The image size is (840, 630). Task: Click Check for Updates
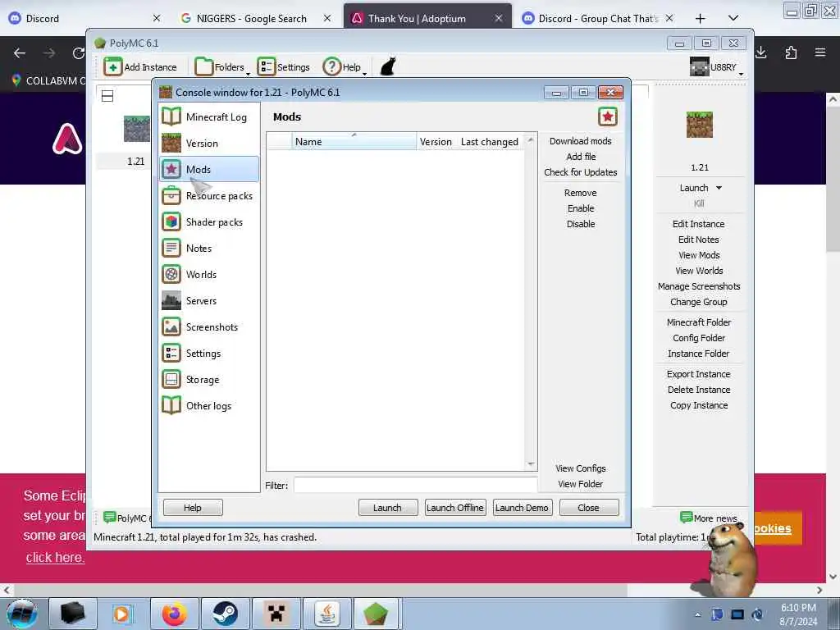580,172
